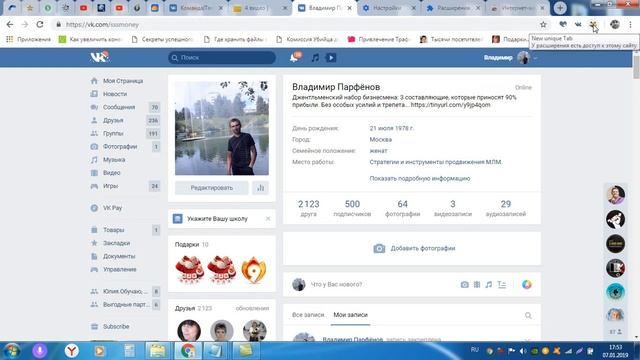Open the 2123 друга counter
The width and height of the screenshot is (640, 360).
point(308,208)
